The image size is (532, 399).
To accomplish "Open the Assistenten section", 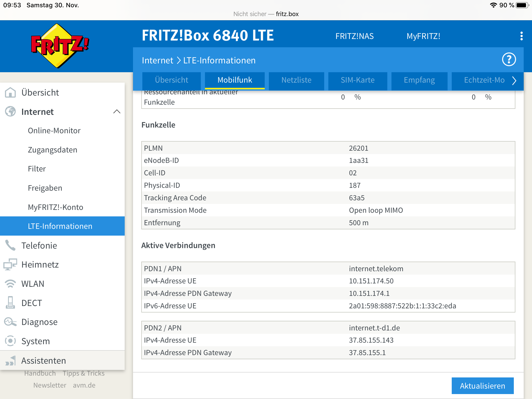I will 44,361.
